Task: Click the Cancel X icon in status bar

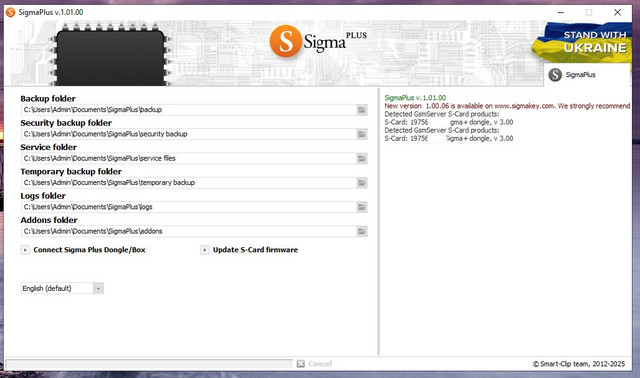Action: [300, 364]
